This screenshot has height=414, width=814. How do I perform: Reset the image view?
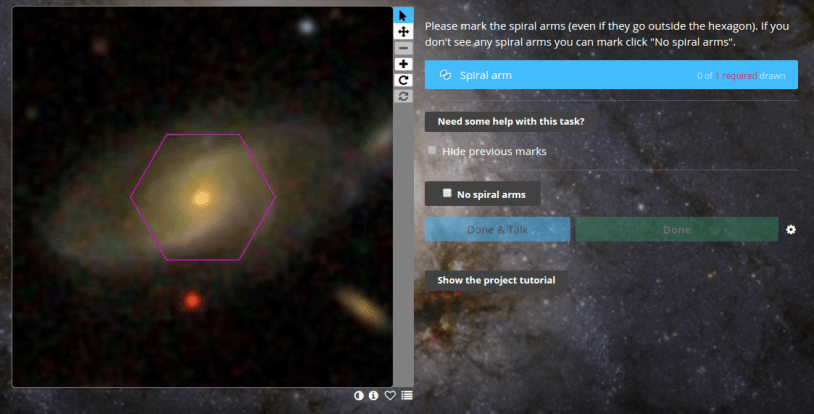point(403,95)
